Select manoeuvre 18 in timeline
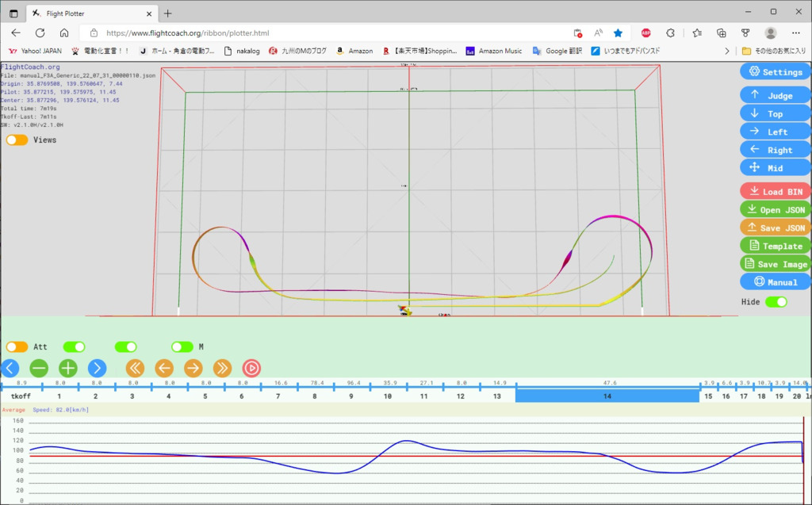Image resolution: width=812 pixels, height=505 pixels. tap(761, 396)
